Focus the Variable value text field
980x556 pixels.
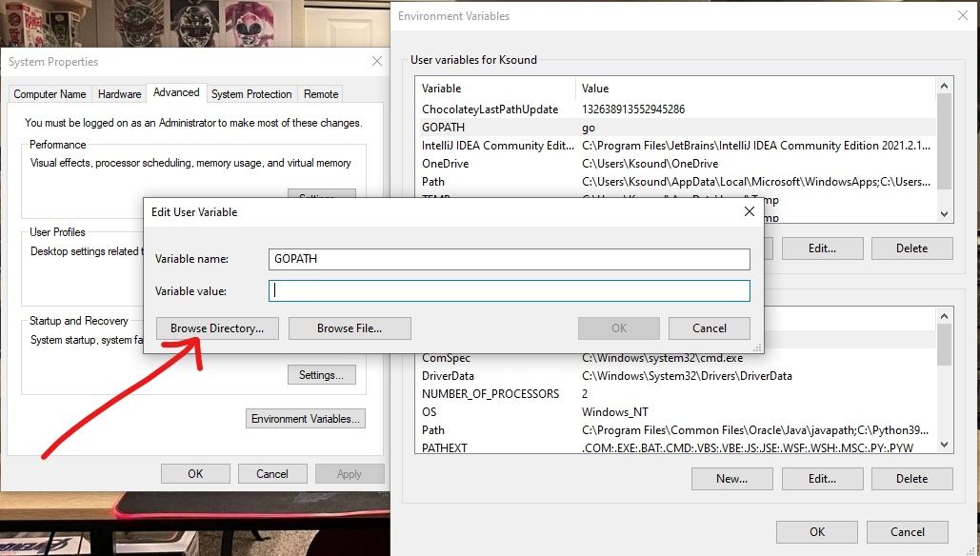pyautogui.click(x=510, y=290)
